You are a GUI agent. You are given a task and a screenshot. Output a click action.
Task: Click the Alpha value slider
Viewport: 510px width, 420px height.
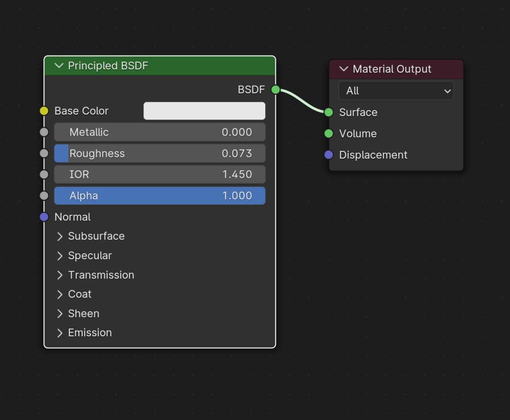(x=160, y=196)
